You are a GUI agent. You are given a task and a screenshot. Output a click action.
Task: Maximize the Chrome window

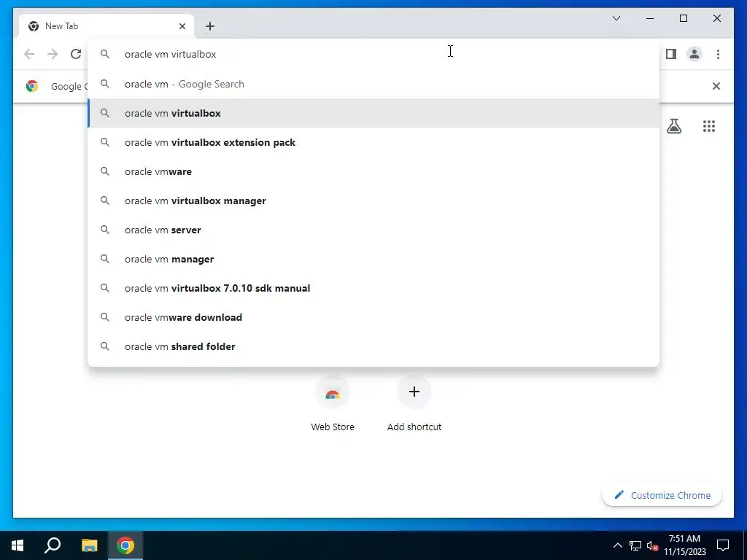pos(683,18)
